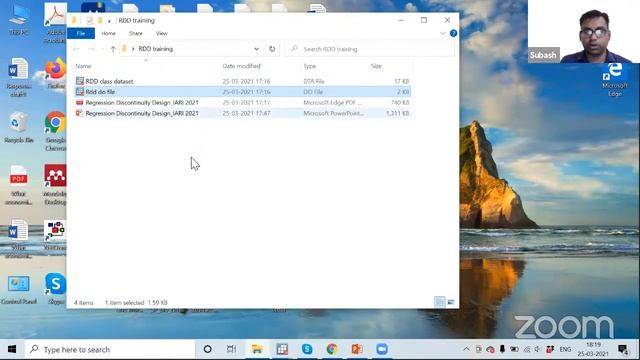This screenshot has height=360, width=640.
Task: Open Cortana circle on taskbar
Action: [207, 349]
